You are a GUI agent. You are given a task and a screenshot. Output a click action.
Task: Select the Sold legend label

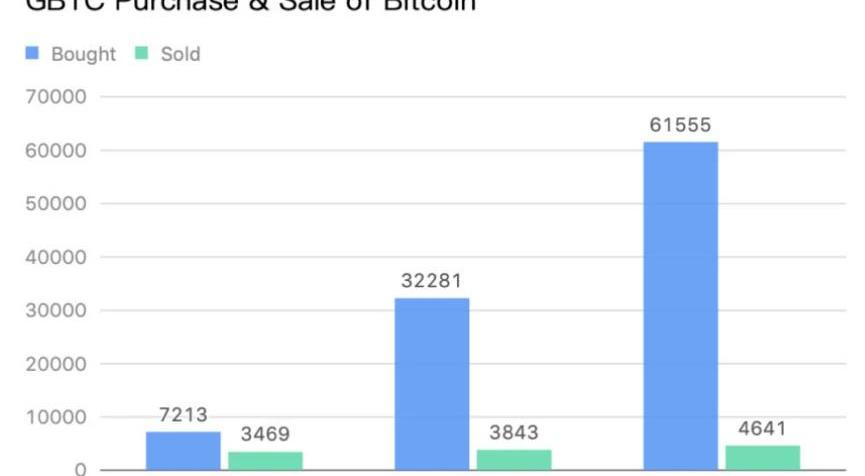click(180, 54)
